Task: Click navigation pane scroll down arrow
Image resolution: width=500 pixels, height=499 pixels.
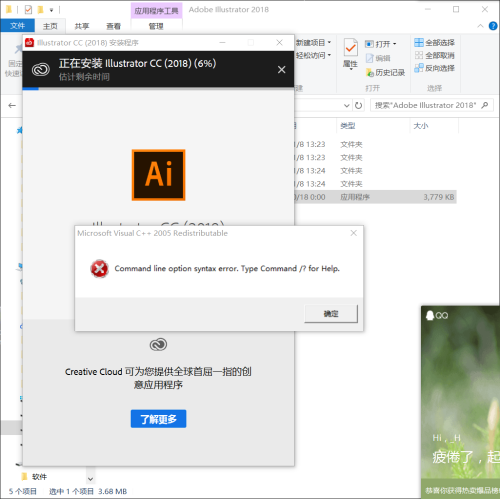Action: coord(90,479)
